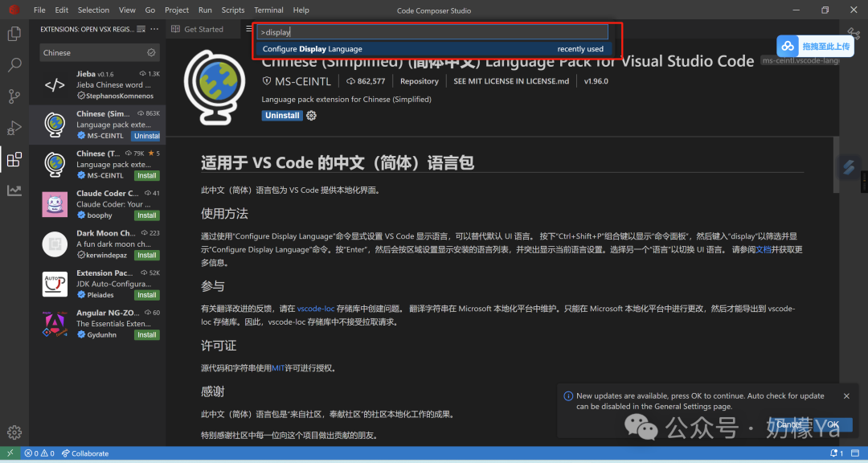Open the Help menu

301,10
